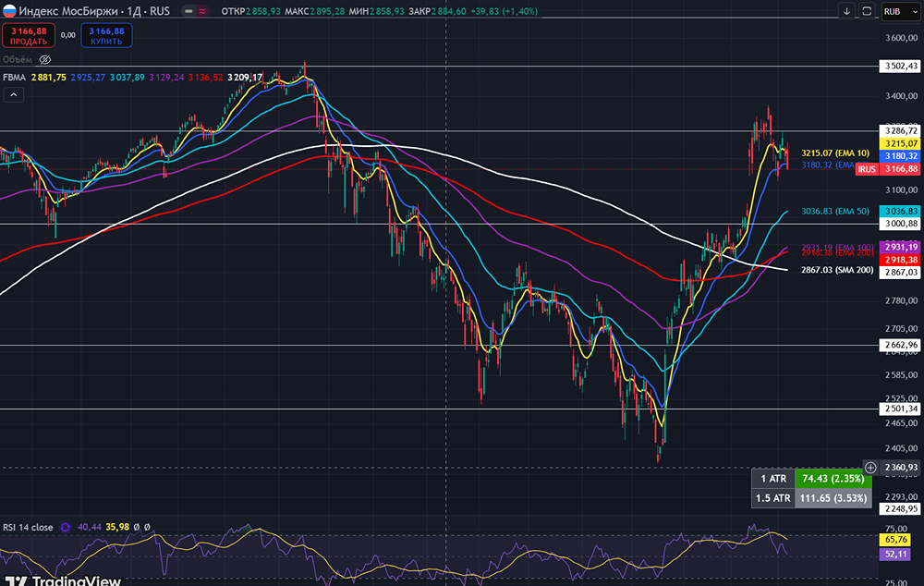The height and width of the screenshot is (586, 924).
Task: Click the fullscreen frame icon in top right
Action: (x=867, y=11)
